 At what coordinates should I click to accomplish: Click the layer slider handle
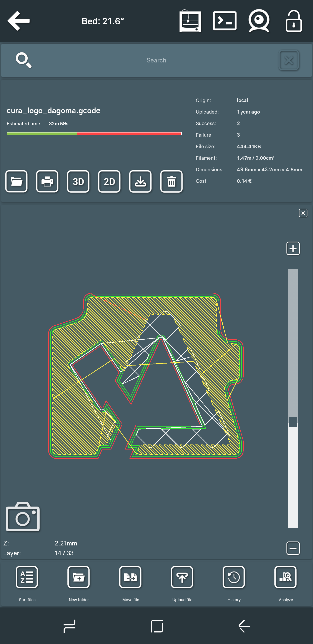[293, 422]
